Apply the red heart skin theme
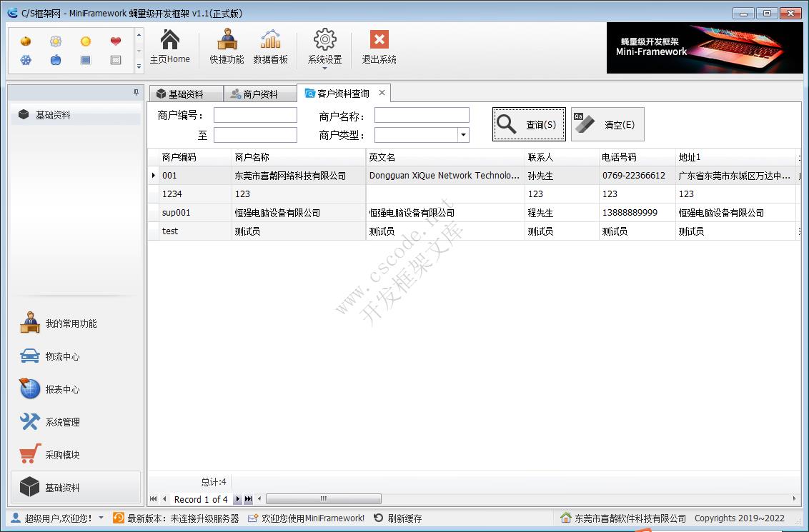The image size is (809, 532). [x=114, y=41]
